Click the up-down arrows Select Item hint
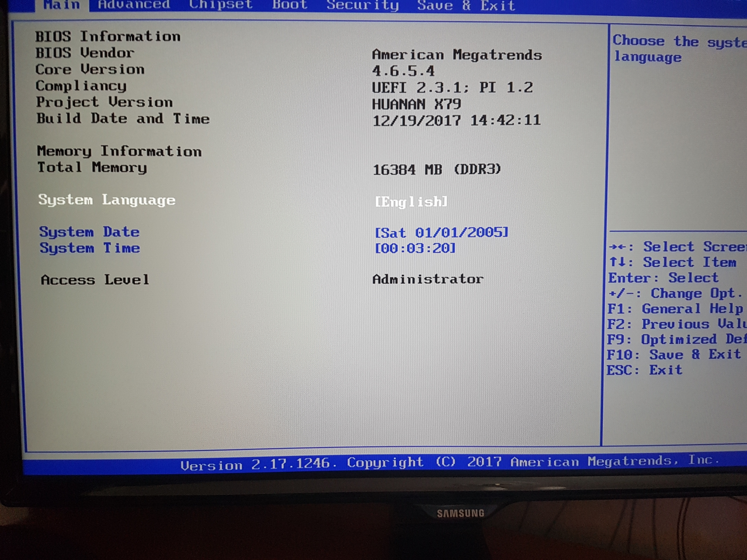This screenshot has width=747, height=560. 673,262
